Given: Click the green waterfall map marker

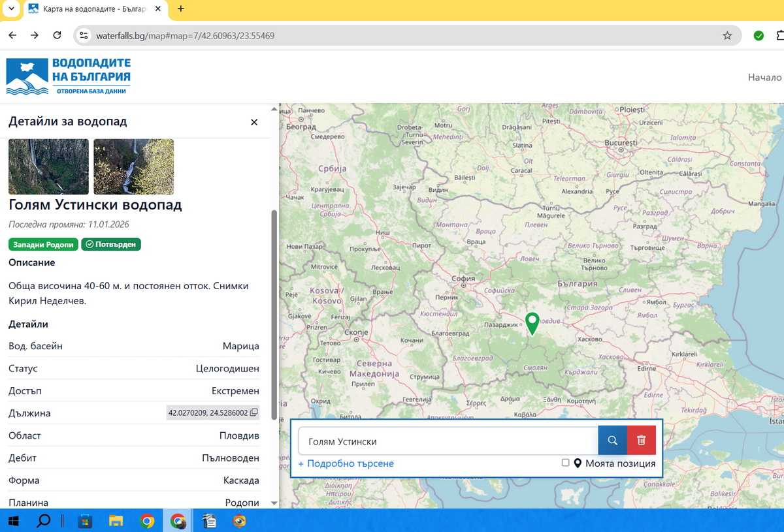Looking at the screenshot, I should 532,322.
